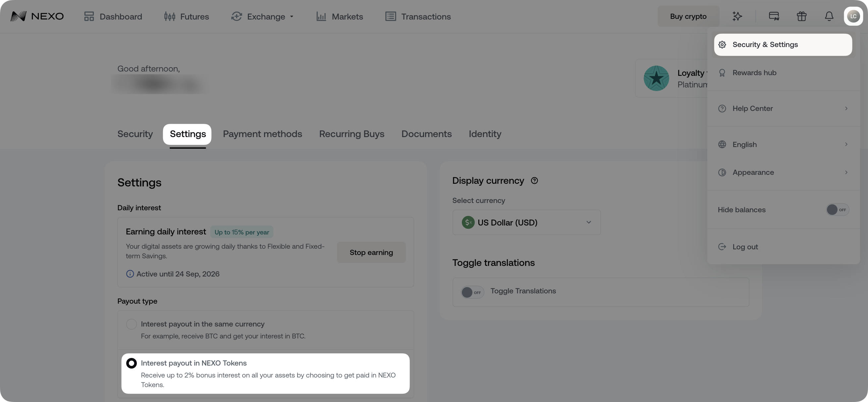Switch to the Payment methods tab
The image size is (868, 402).
coord(262,134)
